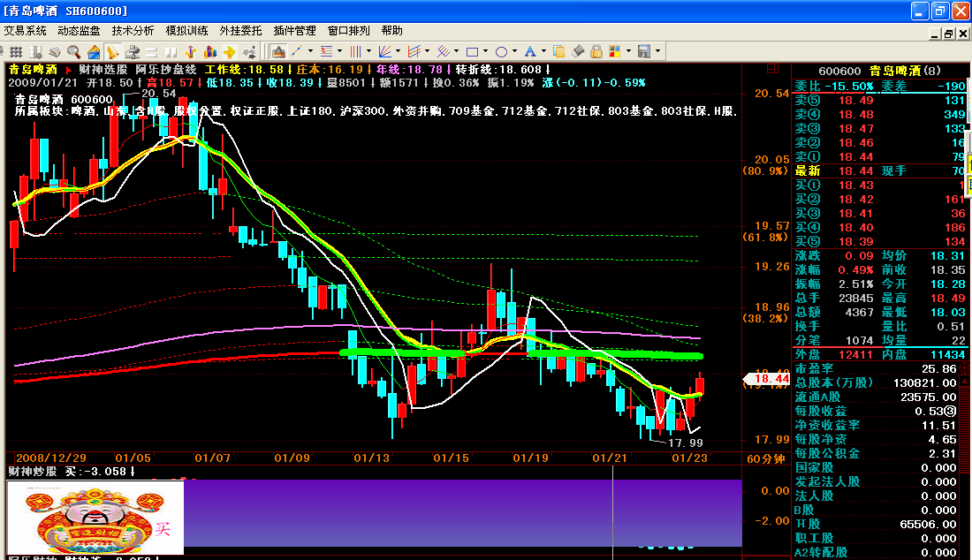The height and width of the screenshot is (560, 972).
Task: Click the 阿乐抄盘线 indicator label
Action: (x=166, y=70)
